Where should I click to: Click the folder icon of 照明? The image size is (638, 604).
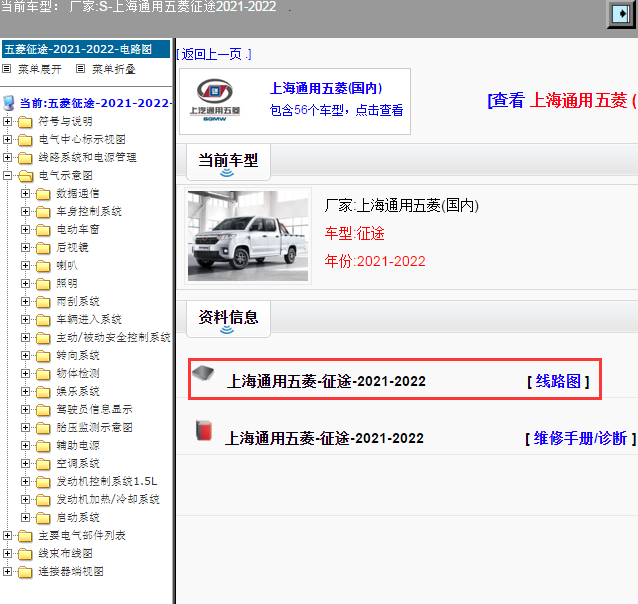43,284
